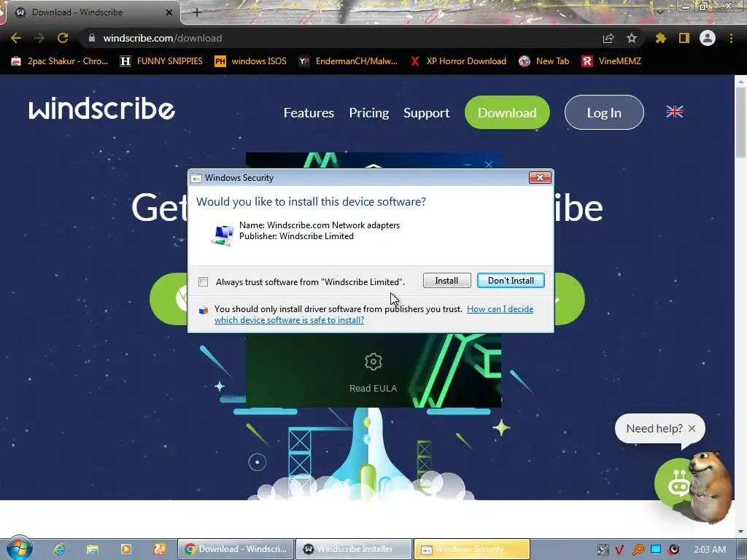Open the 2pac Shakur bookmark
747x560 pixels.
60,61
